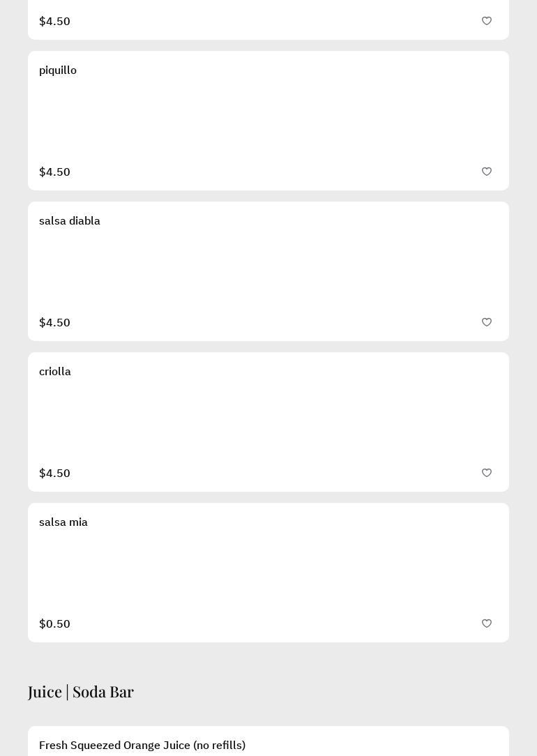
Task: Click the blank middle of salsa diabla card
Action: [268, 271]
